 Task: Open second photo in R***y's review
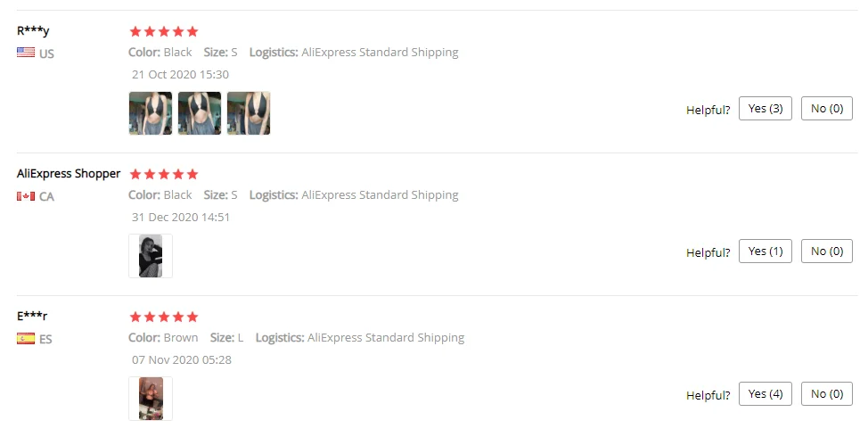coord(200,113)
